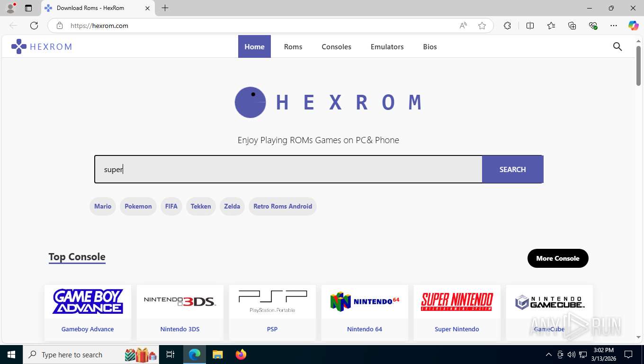This screenshot has height=364, width=644.
Task: Open the Super Nintendo text link
Action: (x=457, y=329)
